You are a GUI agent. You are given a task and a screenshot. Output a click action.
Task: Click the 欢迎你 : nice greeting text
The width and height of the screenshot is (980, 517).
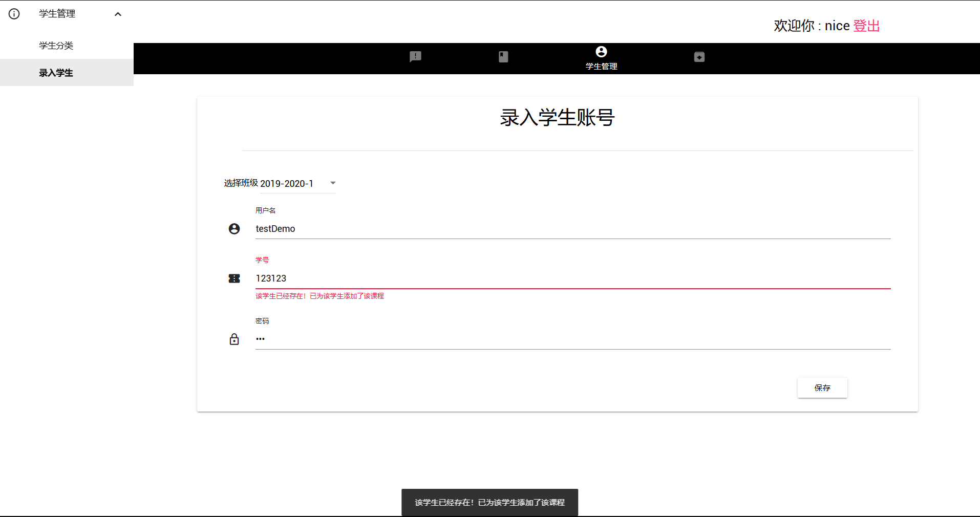(x=812, y=26)
